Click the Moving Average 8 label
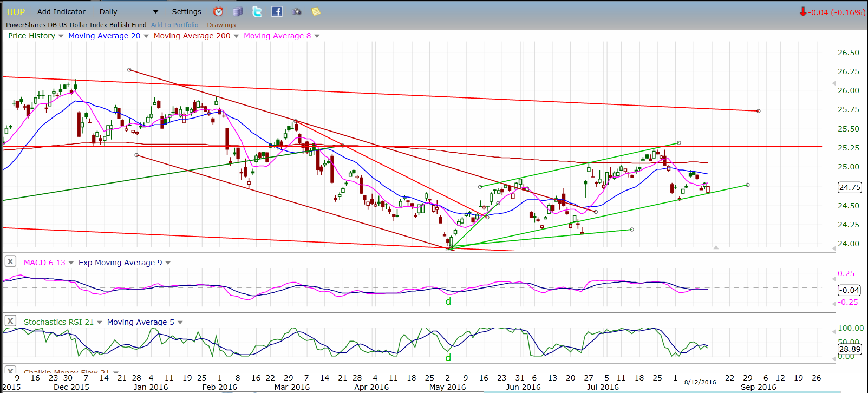The image size is (868, 393). pos(277,36)
